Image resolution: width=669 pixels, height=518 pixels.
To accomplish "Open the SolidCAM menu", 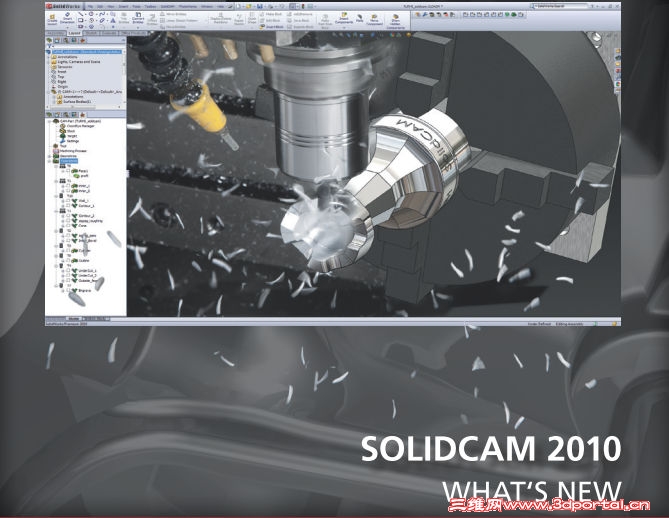I will point(168,6).
